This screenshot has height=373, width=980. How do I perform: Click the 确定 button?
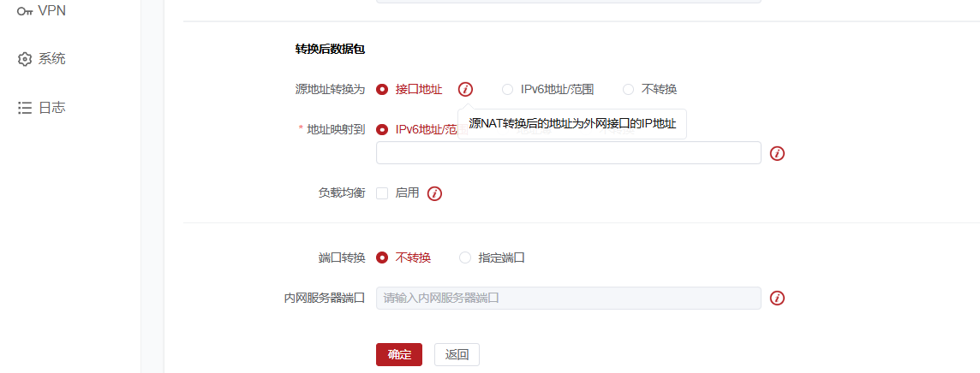[x=399, y=354]
